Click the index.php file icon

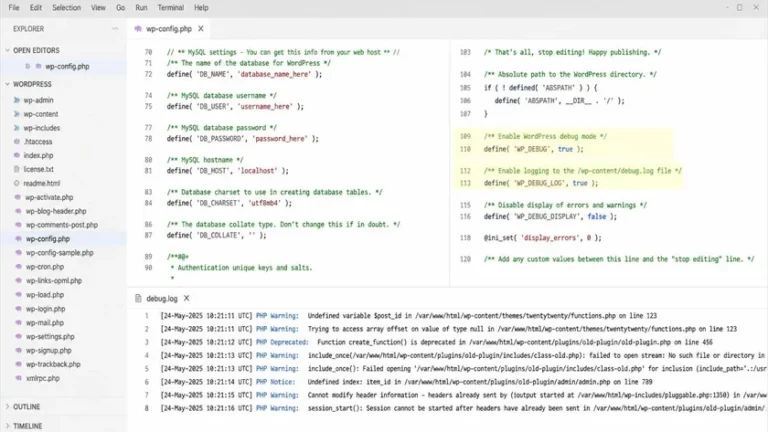point(17,155)
